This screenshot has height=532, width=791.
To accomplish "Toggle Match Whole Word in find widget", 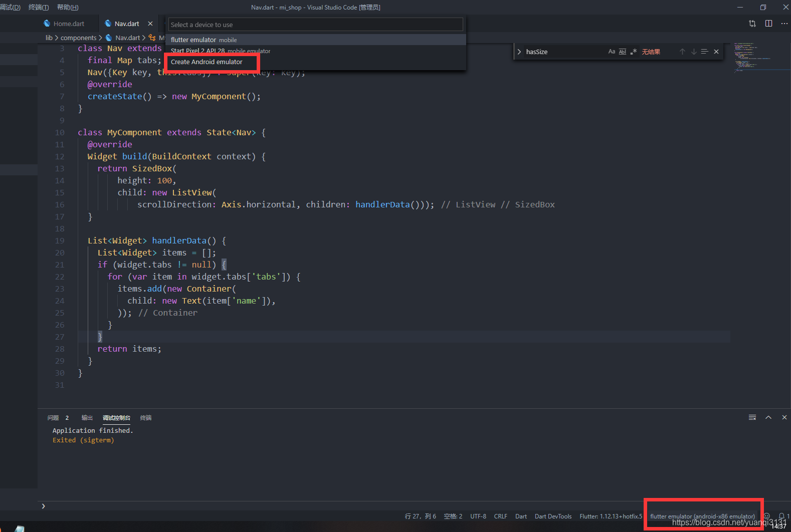I will pyautogui.click(x=623, y=52).
